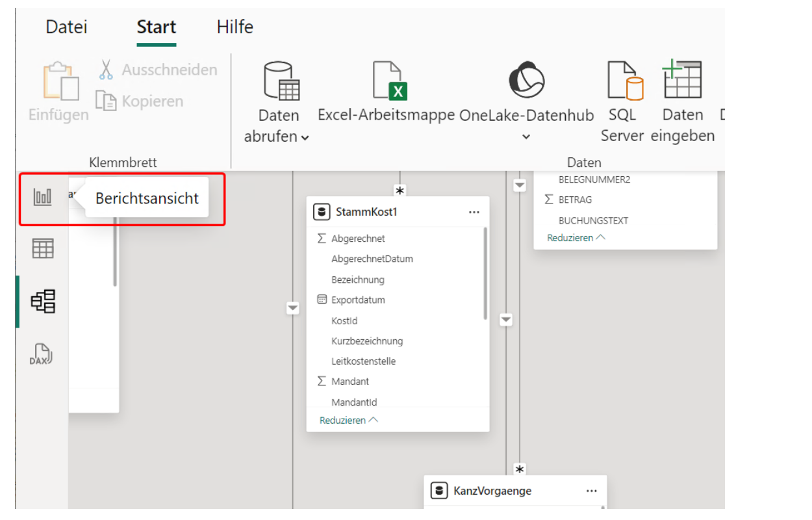Click relationship arrow left of StammKost1
Viewport: 812px width, 520px height.
pyautogui.click(x=293, y=308)
